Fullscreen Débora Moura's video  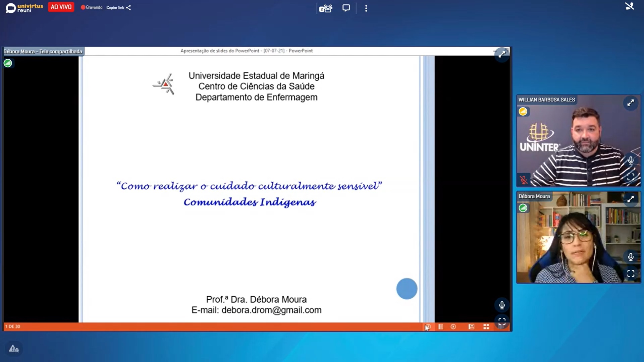631,274
